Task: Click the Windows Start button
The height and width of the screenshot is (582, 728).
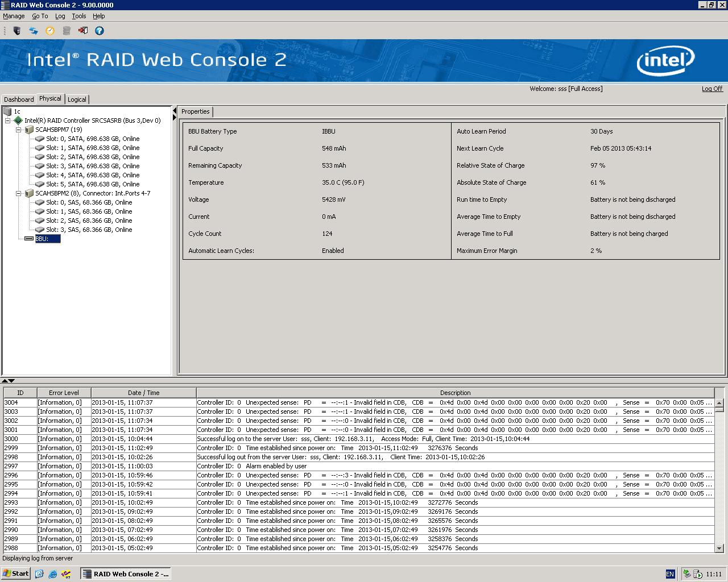Action: (16, 573)
